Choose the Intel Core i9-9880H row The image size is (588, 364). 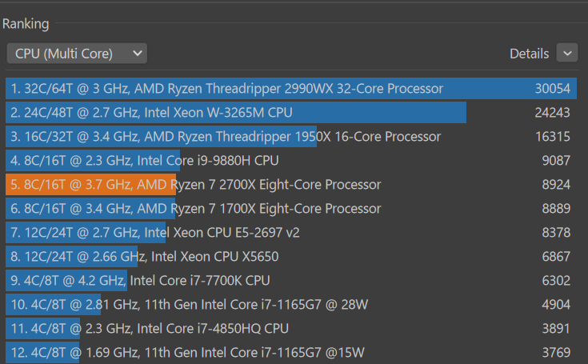(291, 161)
